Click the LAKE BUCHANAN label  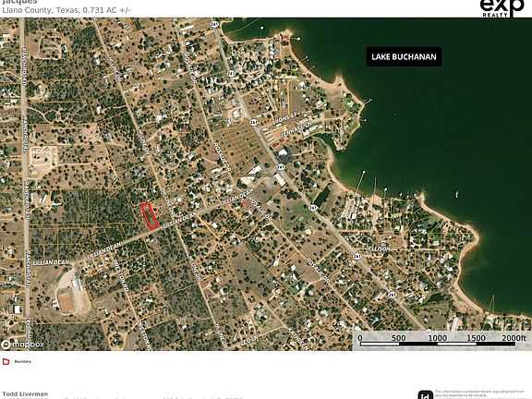click(x=404, y=56)
